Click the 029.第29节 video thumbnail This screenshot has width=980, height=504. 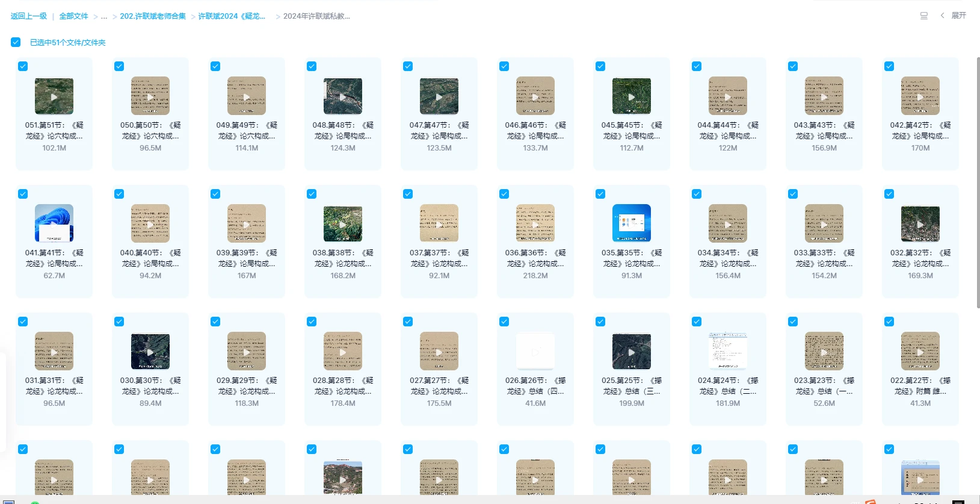click(247, 351)
